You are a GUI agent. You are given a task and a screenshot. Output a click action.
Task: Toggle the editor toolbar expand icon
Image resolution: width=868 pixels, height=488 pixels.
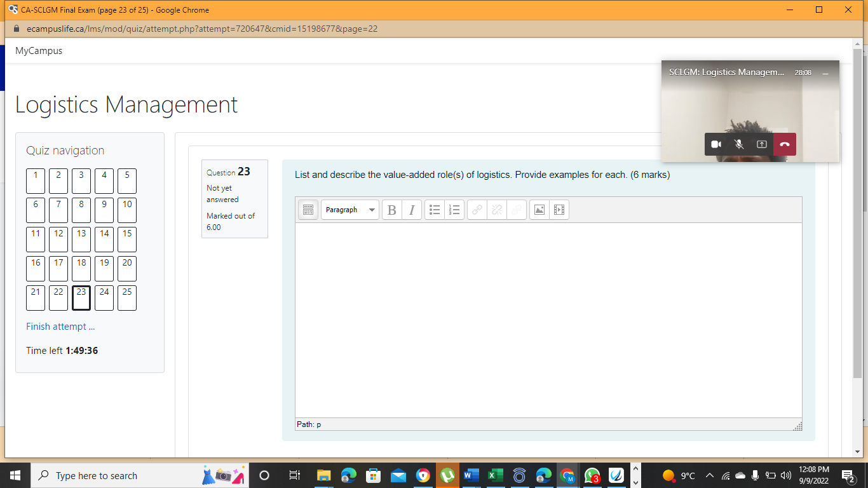[x=308, y=210]
